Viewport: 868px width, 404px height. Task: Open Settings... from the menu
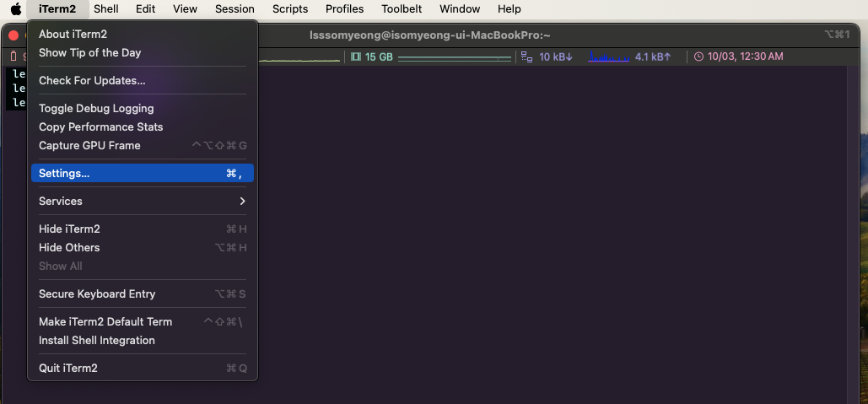143,173
